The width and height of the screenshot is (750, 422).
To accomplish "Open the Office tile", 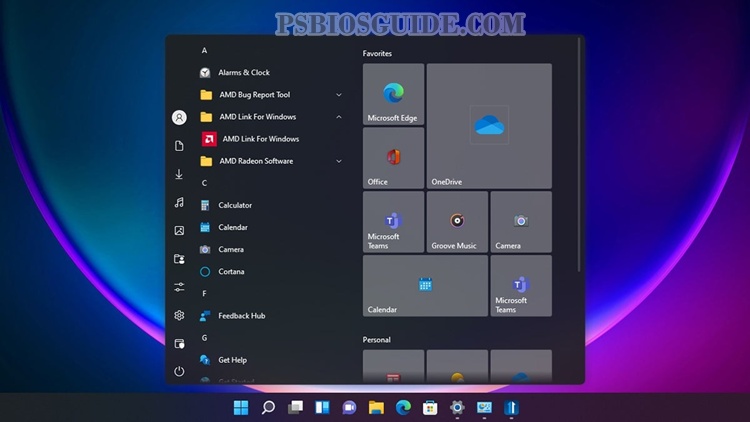I will [393, 158].
